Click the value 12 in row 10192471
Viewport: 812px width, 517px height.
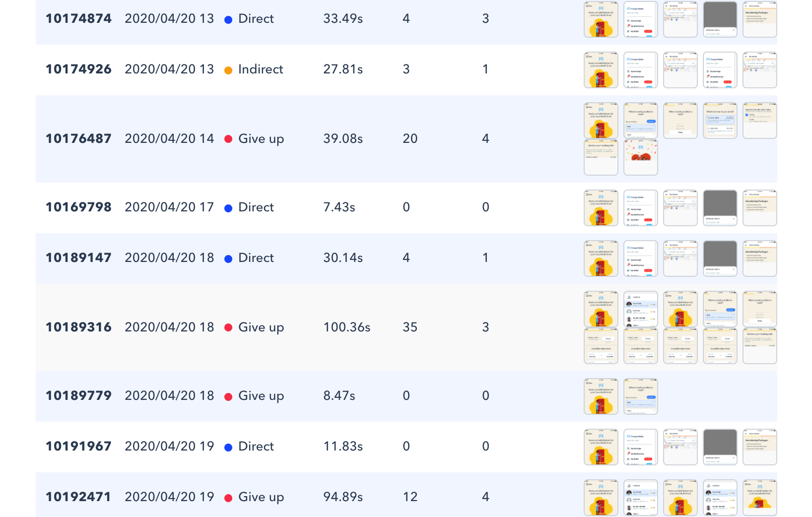point(410,497)
